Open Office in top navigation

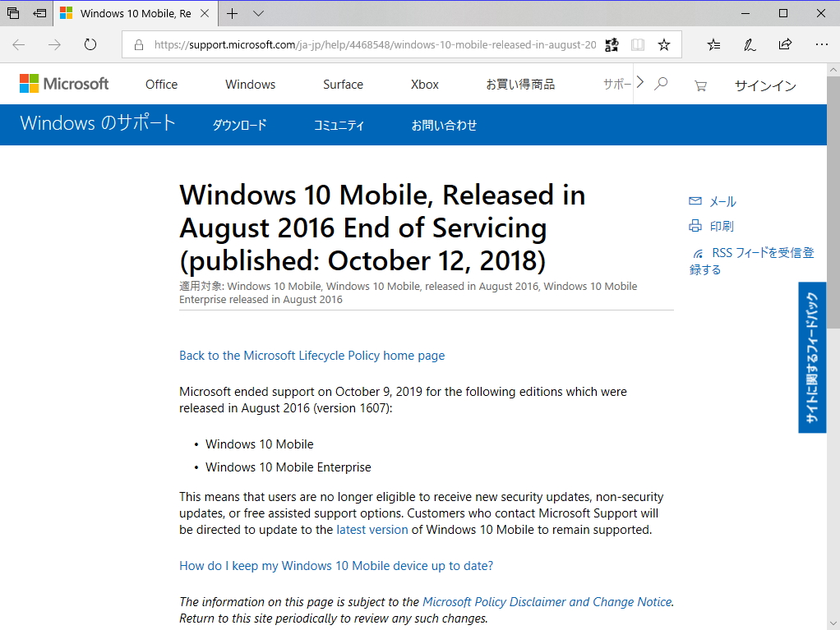click(161, 84)
